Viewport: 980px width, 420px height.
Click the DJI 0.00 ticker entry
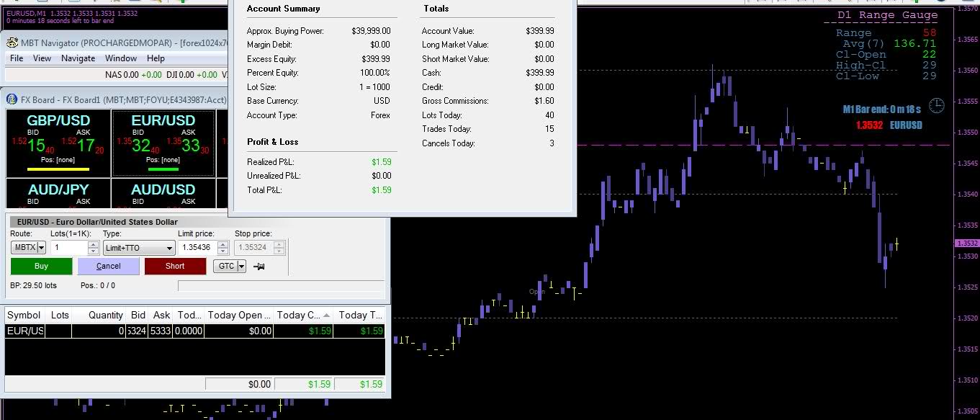pos(192,75)
